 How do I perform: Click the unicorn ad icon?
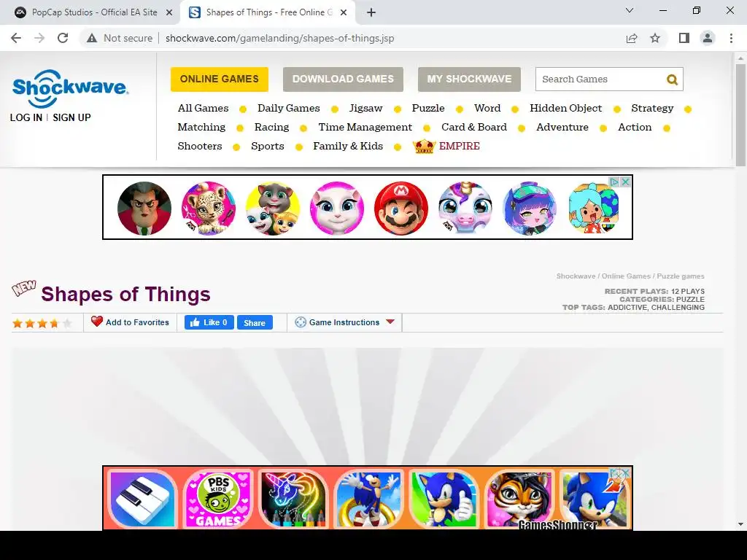[465, 208]
